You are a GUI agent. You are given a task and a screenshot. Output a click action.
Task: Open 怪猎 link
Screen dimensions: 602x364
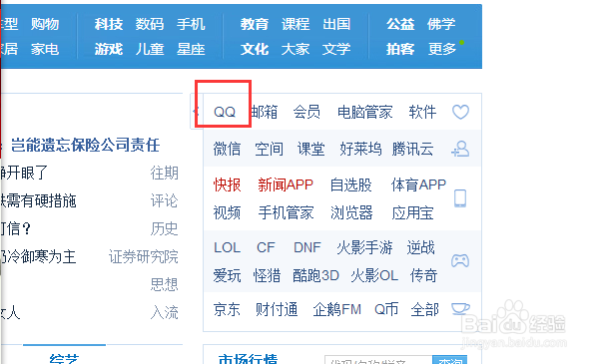point(267,275)
